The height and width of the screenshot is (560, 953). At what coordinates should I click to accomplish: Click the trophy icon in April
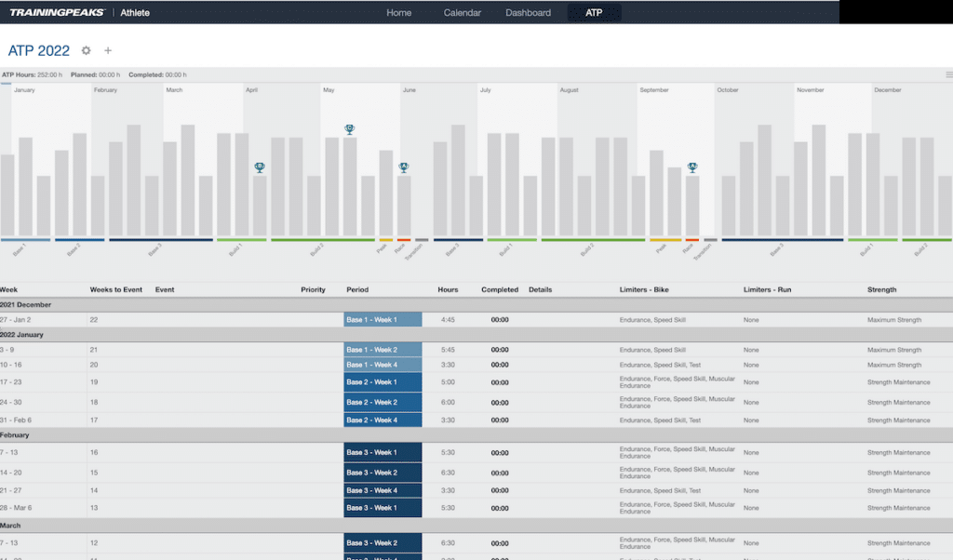tap(260, 167)
